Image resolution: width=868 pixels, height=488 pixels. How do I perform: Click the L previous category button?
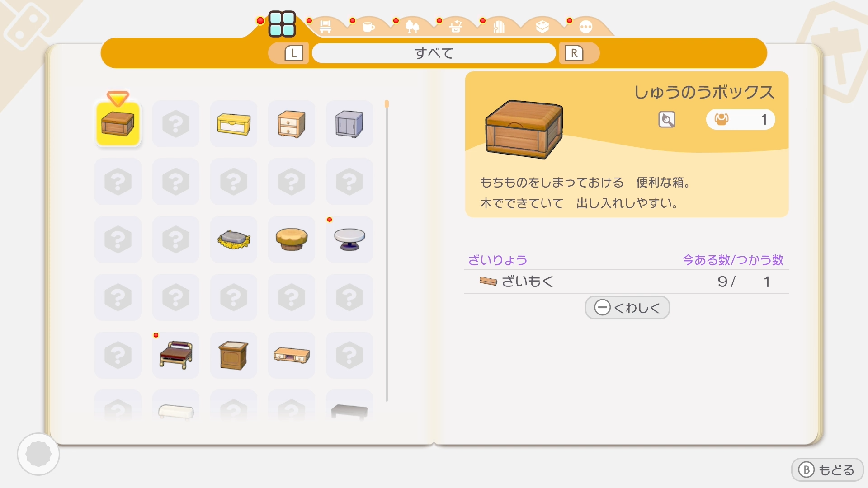tap(293, 53)
